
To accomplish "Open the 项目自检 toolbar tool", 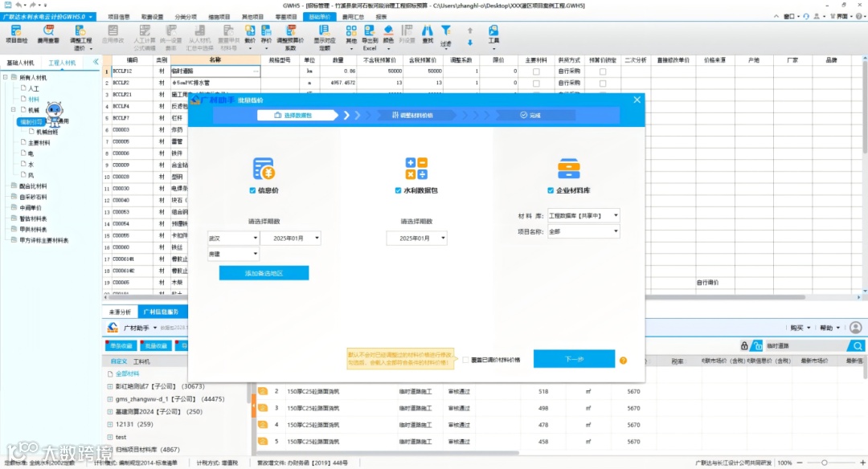I will click(16, 35).
